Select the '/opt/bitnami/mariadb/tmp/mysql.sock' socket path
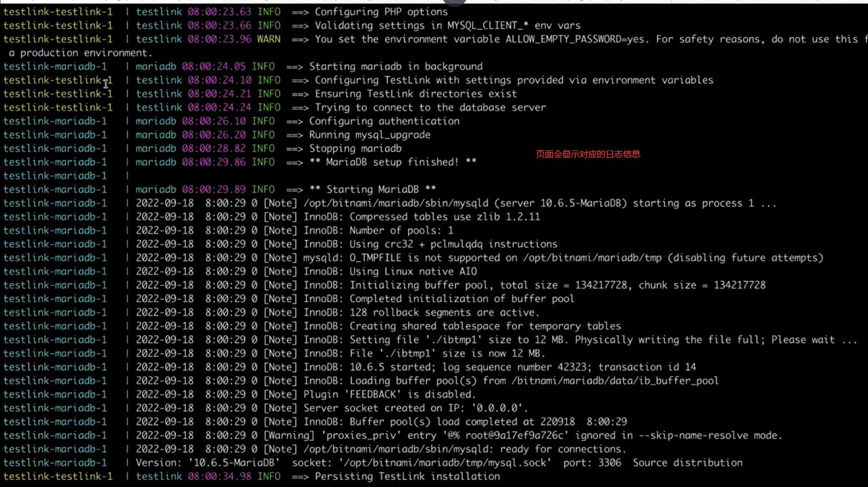This screenshot has width=868, height=487. [x=445, y=463]
